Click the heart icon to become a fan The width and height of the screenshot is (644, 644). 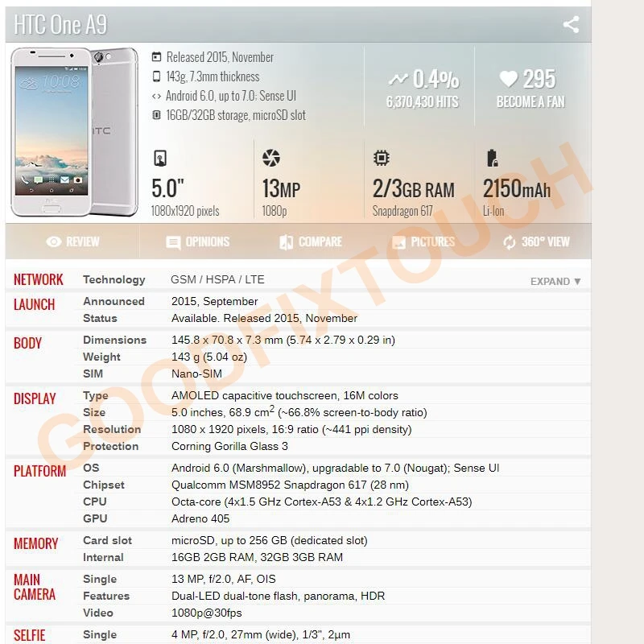click(508, 78)
